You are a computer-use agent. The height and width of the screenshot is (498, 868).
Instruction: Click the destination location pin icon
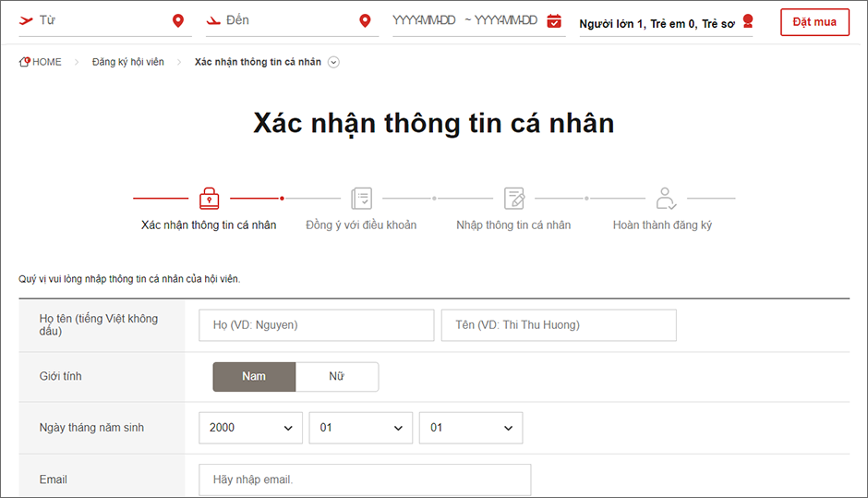pos(365,20)
